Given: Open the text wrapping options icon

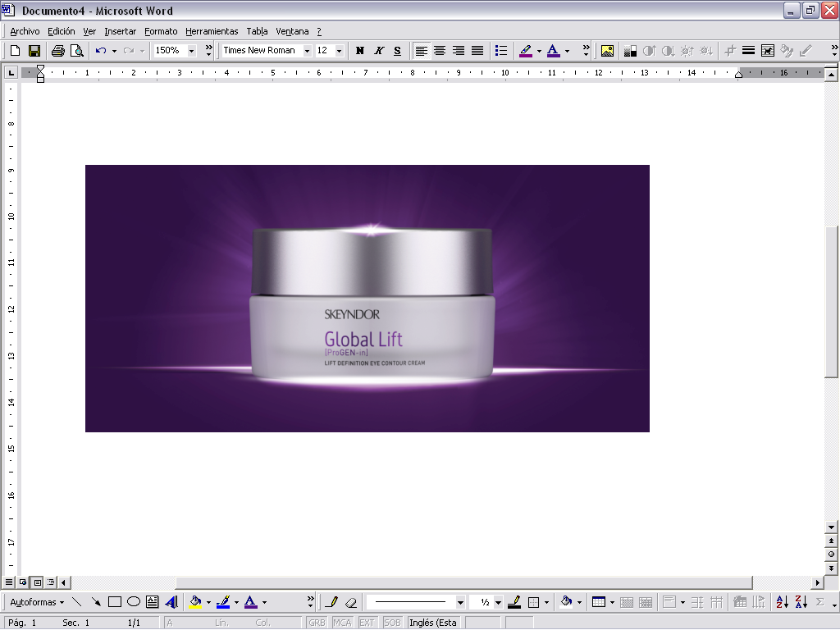Looking at the screenshot, I should [x=768, y=50].
